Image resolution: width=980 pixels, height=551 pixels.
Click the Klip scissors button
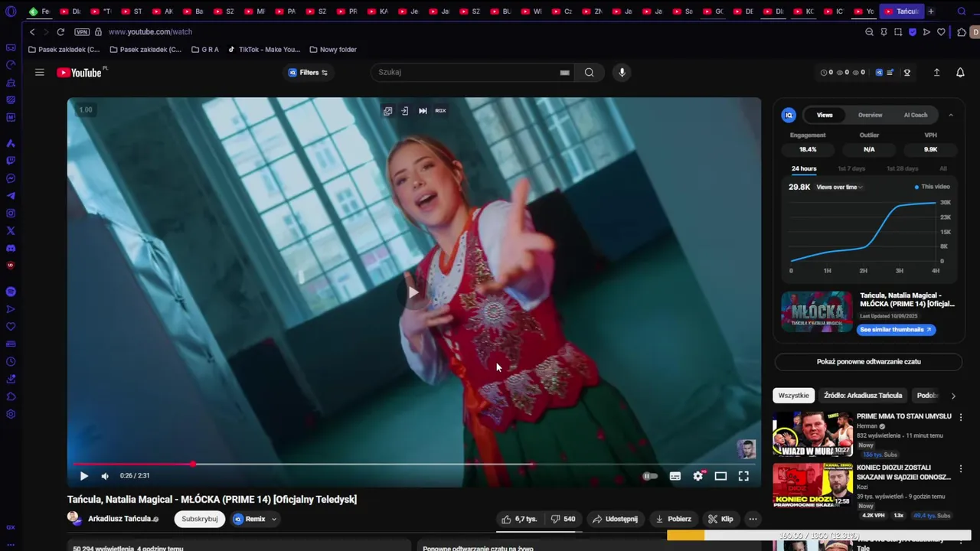(x=720, y=519)
